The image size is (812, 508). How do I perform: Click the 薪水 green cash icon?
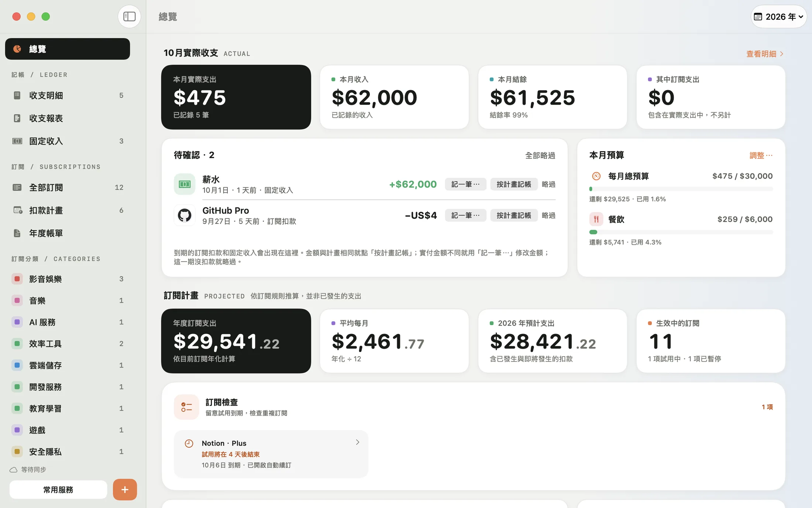tap(185, 184)
